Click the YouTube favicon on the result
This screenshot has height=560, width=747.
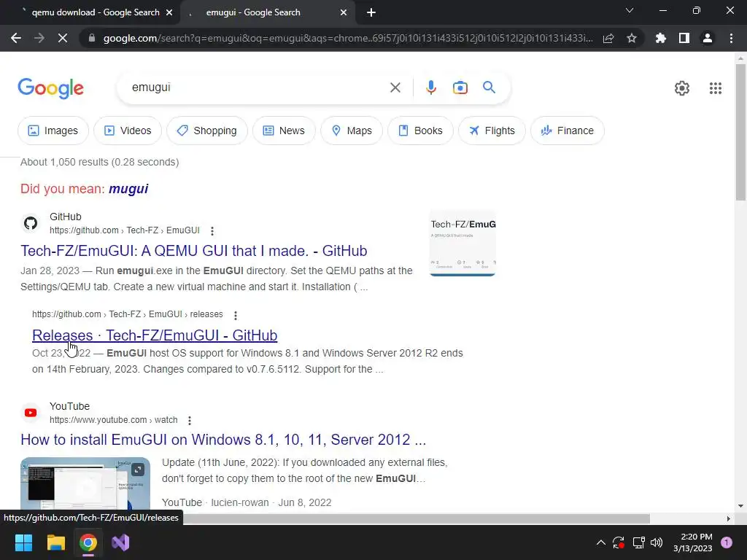point(31,413)
